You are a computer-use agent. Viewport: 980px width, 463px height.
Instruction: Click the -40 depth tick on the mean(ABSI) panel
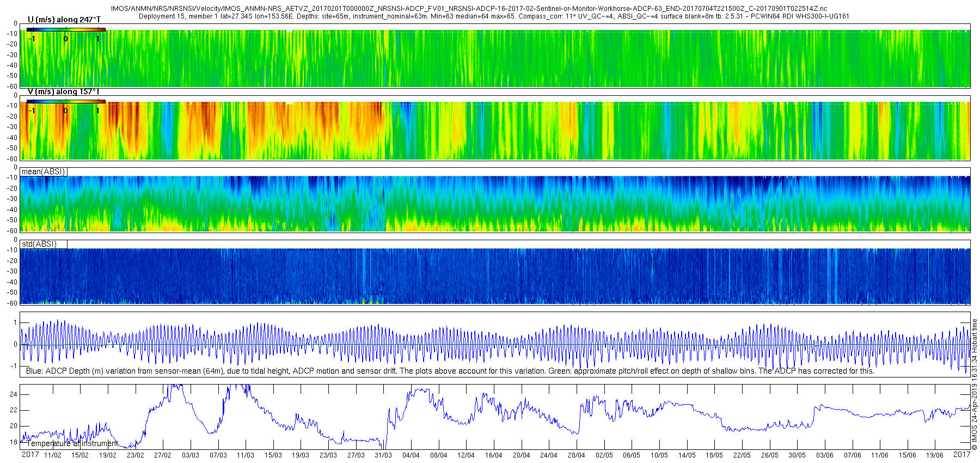tap(12, 210)
